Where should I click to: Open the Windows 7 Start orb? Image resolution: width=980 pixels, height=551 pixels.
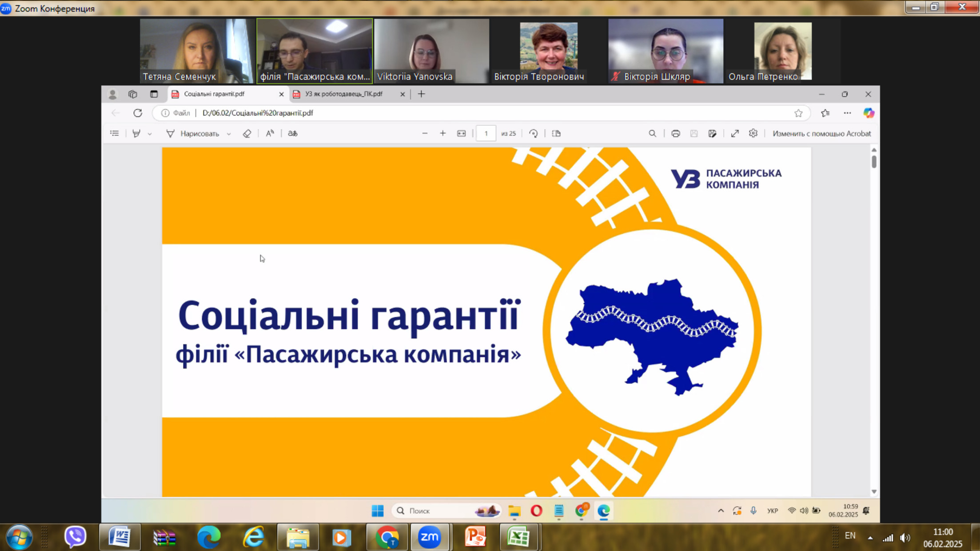(x=19, y=537)
